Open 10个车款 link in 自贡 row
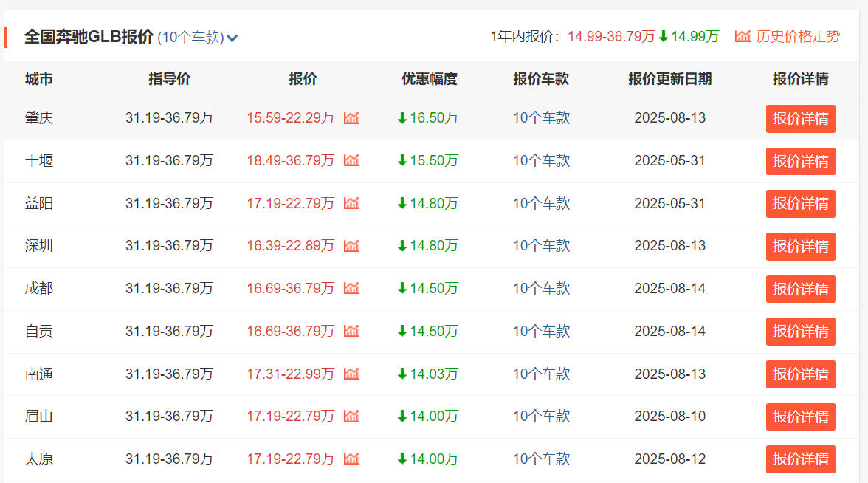The height and width of the screenshot is (483, 868). [x=541, y=331]
